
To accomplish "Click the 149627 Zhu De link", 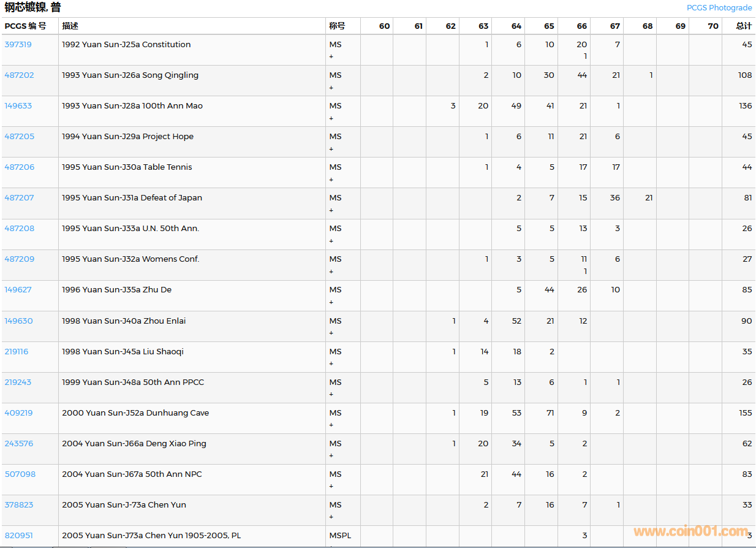I will [18, 290].
